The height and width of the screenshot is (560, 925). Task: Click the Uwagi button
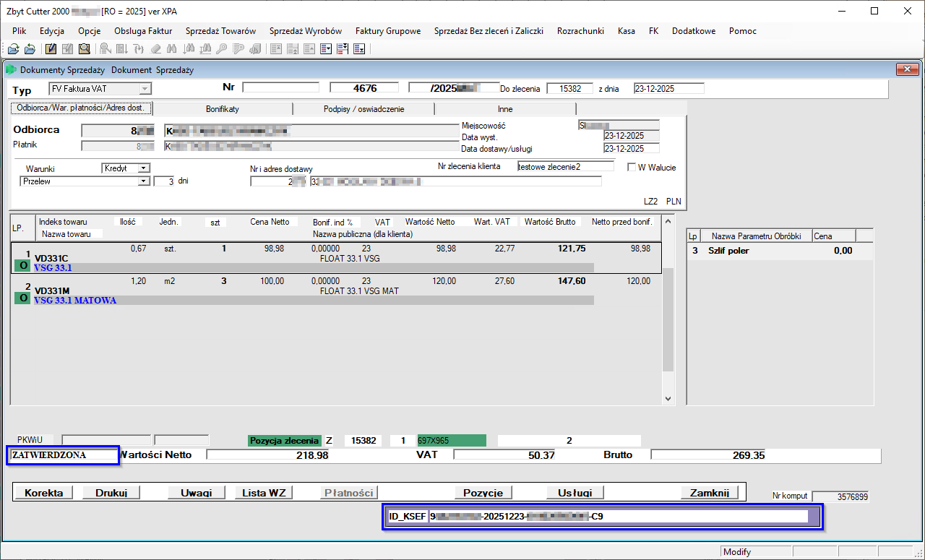tap(197, 493)
